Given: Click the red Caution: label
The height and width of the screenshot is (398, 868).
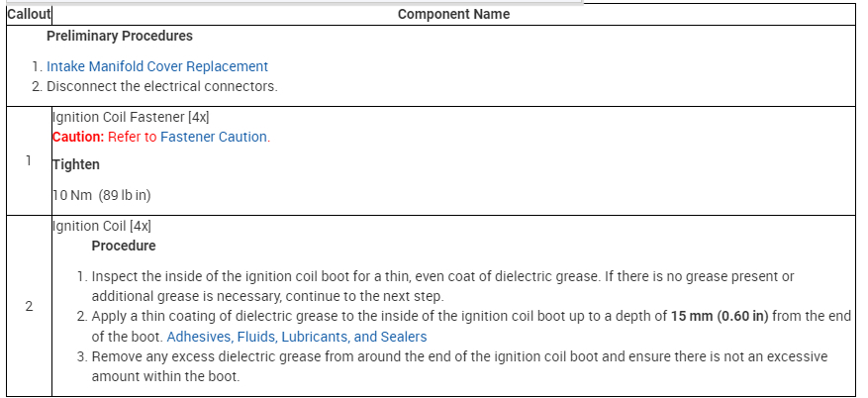Looking at the screenshot, I should coord(77,137).
